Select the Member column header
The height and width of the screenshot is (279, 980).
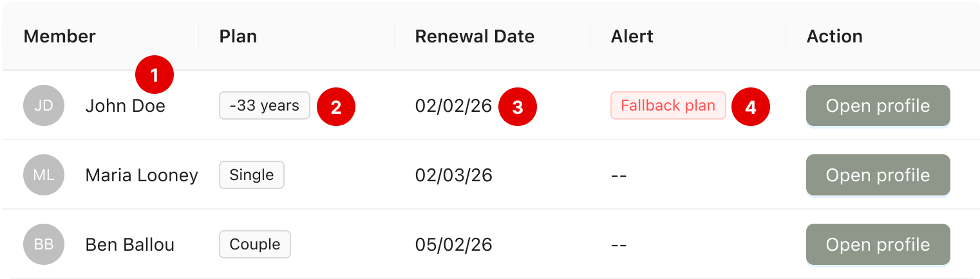click(60, 37)
